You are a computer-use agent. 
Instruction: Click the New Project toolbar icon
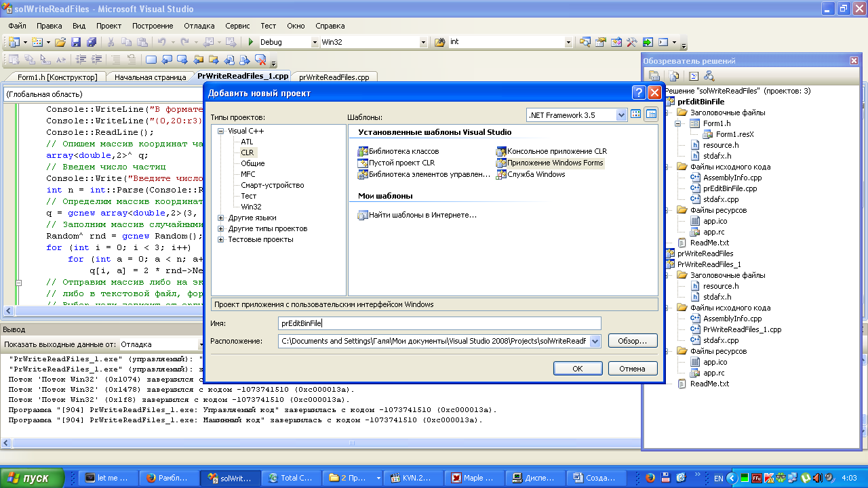[14, 42]
